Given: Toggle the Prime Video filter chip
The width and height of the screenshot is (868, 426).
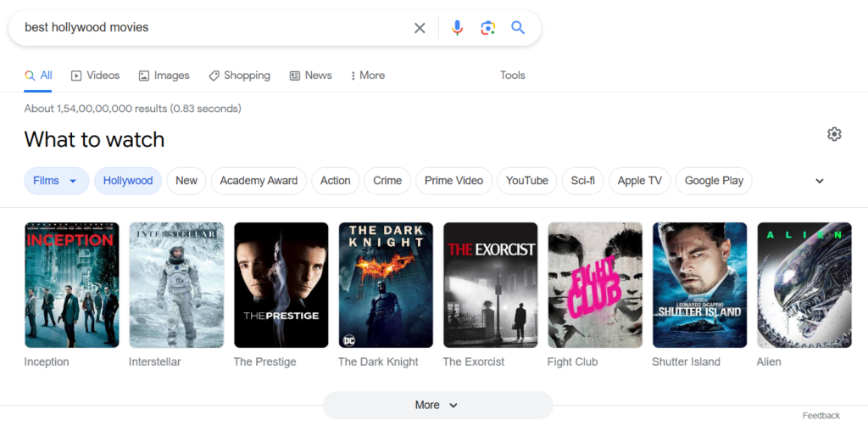Looking at the screenshot, I should [454, 181].
